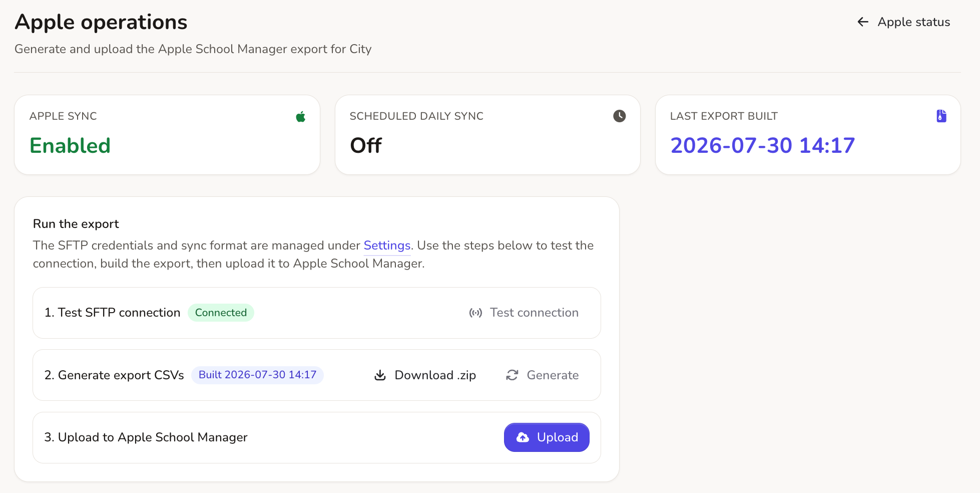Viewport: 980px width, 493px height.
Task: Click the Run the export heading
Action: tap(76, 224)
